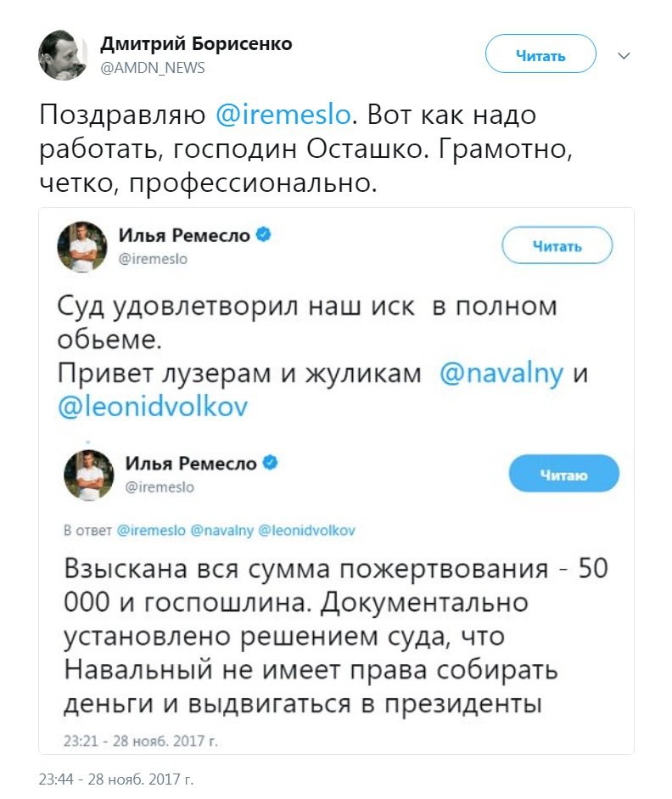Open the large blue @leonidvolkov mention

[153, 406]
